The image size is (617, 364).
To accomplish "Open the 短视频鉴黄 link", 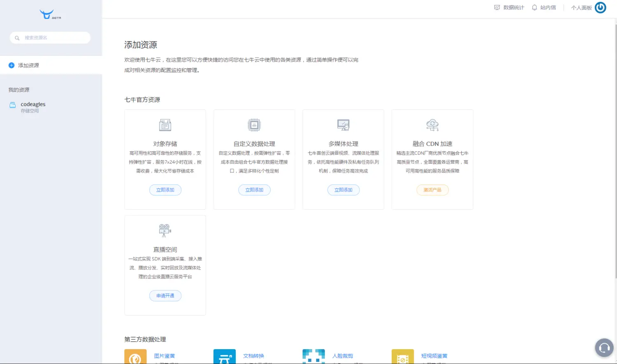I will pos(434,356).
